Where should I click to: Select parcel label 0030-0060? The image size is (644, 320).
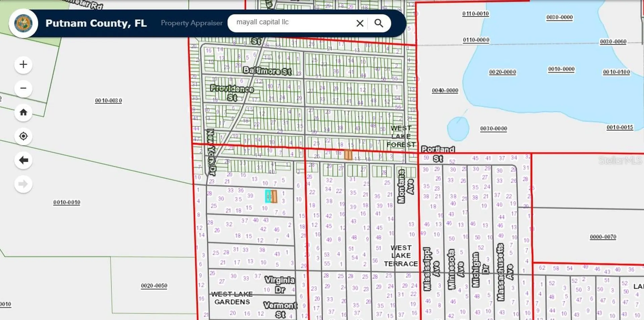coord(613,42)
